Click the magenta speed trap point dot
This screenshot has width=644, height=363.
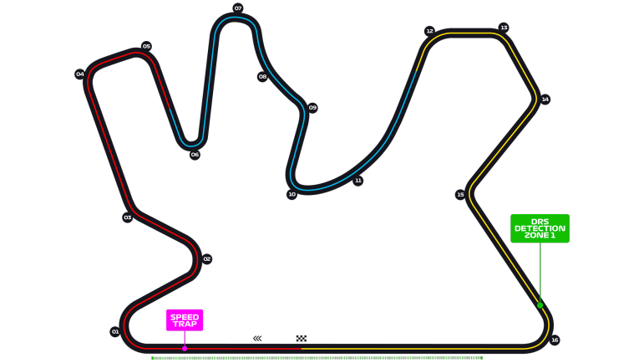click(x=185, y=348)
